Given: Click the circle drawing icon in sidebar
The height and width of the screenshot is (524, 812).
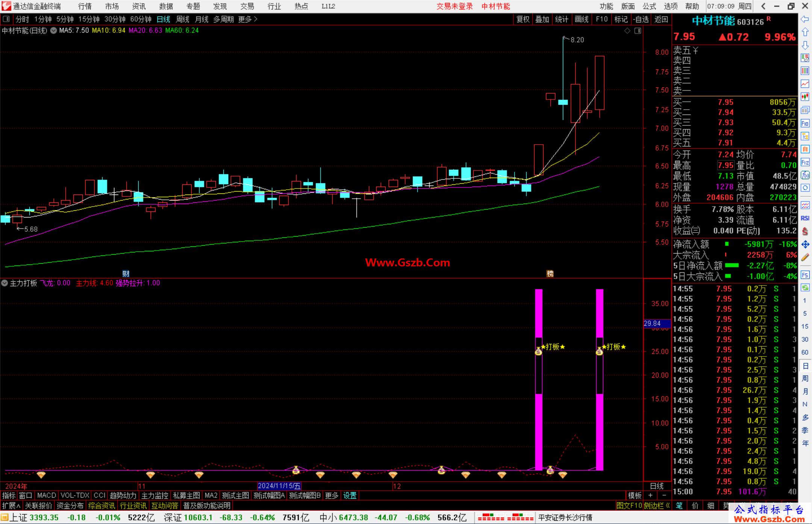Looking at the screenshot, I should (805, 188).
